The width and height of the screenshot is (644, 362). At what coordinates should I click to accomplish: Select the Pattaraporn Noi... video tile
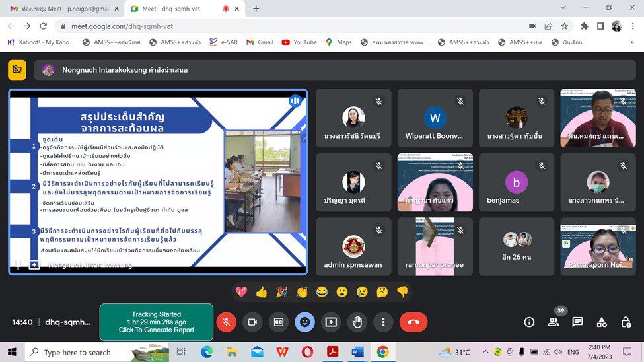598,246
